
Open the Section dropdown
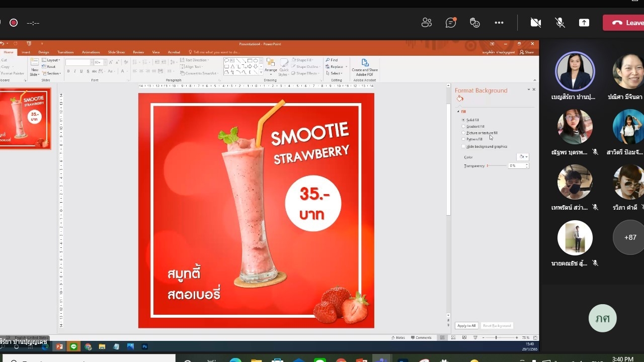click(x=51, y=73)
